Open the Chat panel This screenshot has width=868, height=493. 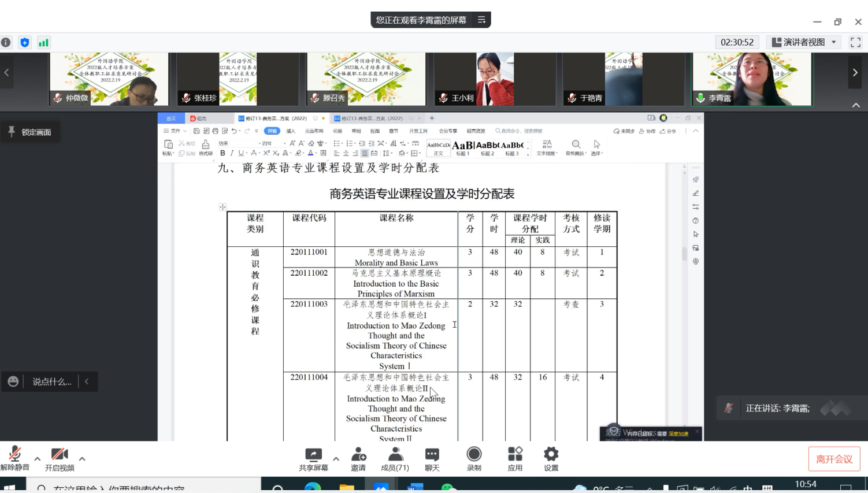click(x=432, y=454)
